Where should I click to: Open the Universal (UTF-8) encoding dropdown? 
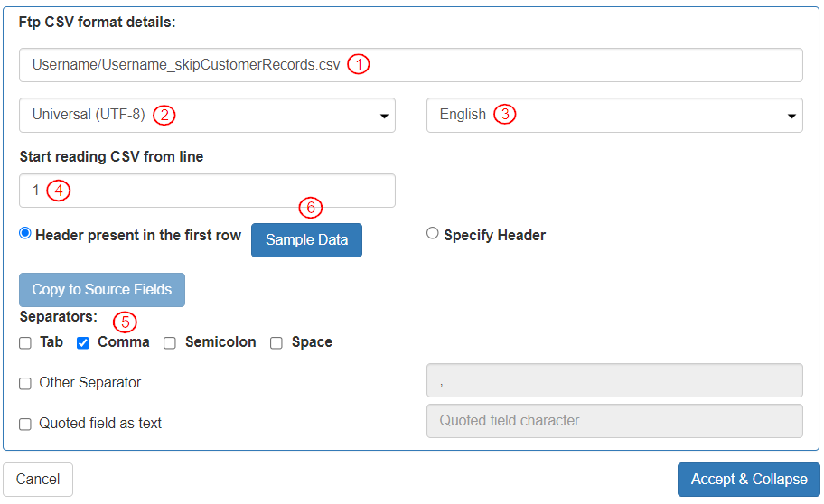click(x=207, y=115)
